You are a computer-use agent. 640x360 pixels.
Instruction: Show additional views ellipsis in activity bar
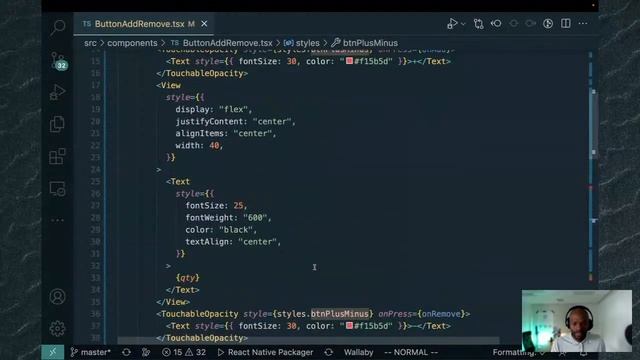pos(58,220)
